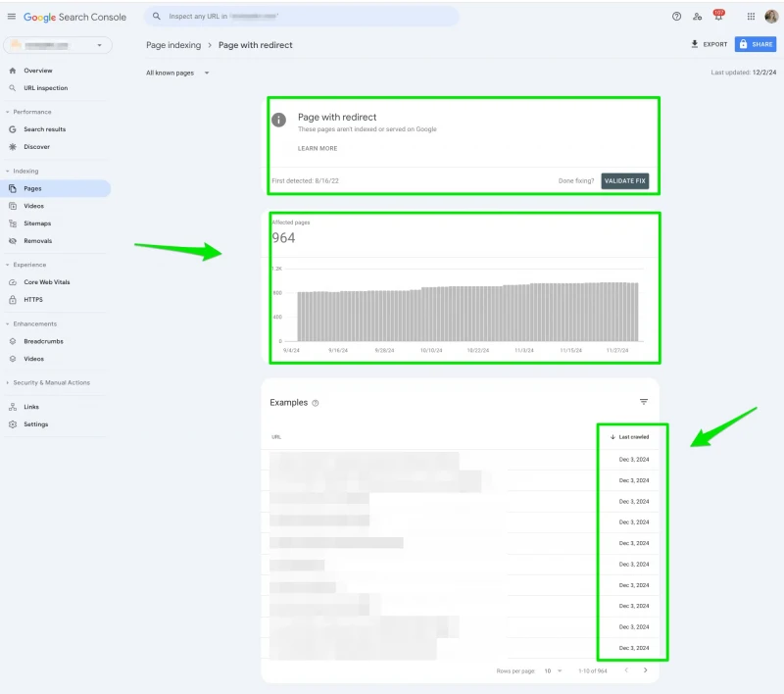
Task: Click the Validate Fix button
Action: (x=625, y=181)
